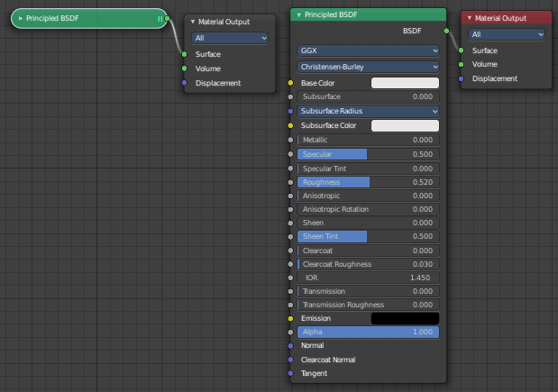Open the GGX distribution dropdown
Screen dimensions: 558x392
click(368, 50)
